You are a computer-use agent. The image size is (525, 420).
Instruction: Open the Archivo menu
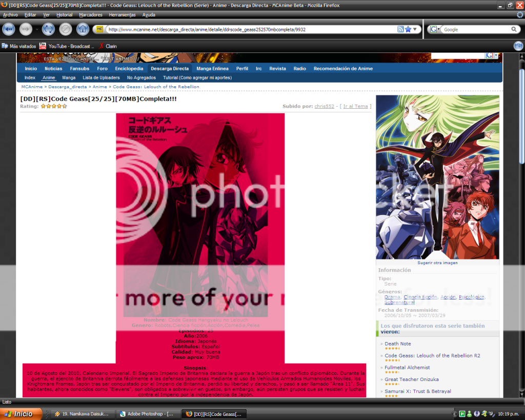(x=10, y=15)
